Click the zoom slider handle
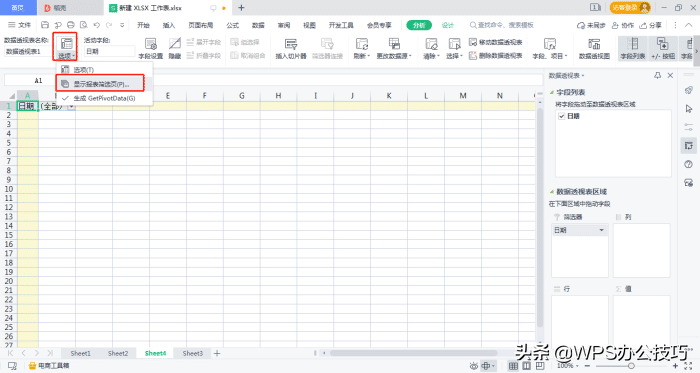Image resolution: width=700 pixels, height=373 pixels. (631, 366)
